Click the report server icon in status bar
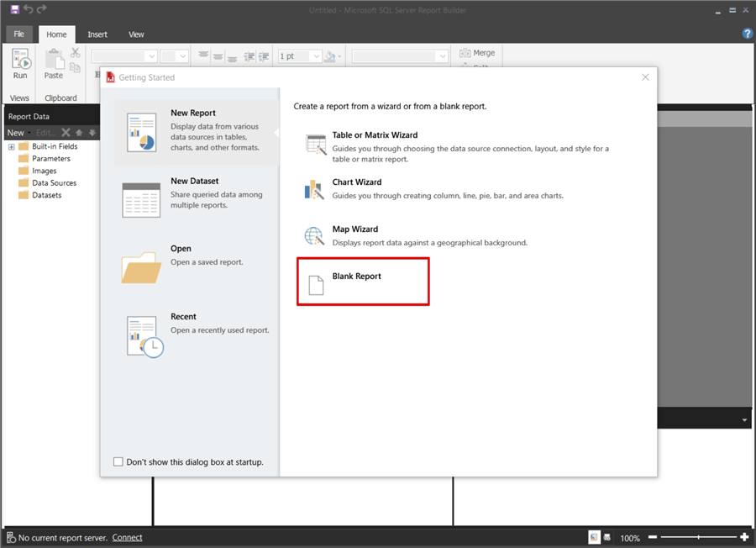Image resolution: width=756 pixels, height=548 pixels. pos(11,537)
